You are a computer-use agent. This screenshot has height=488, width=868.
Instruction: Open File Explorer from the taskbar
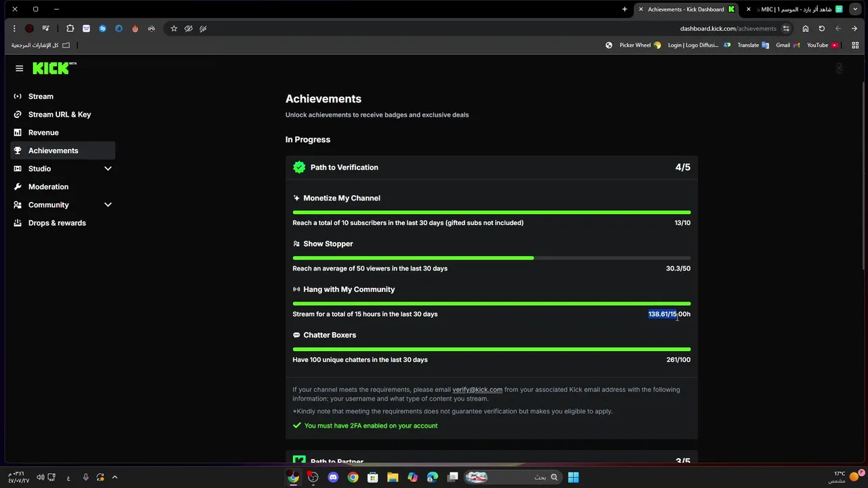click(393, 477)
